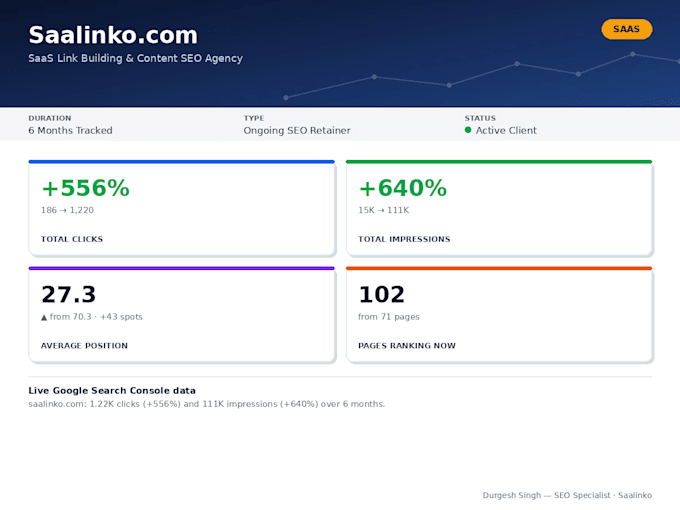
Task: Click the SAAS badge
Action: (627, 29)
